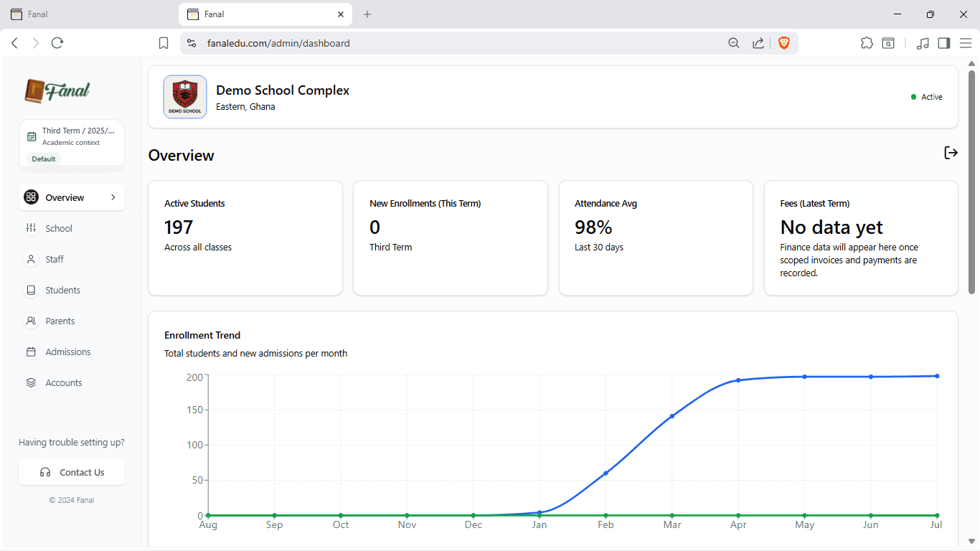Viewport: 980px width, 551px height.
Task: Click the Attendance Avg 98% card
Action: click(x=656, y=237)
